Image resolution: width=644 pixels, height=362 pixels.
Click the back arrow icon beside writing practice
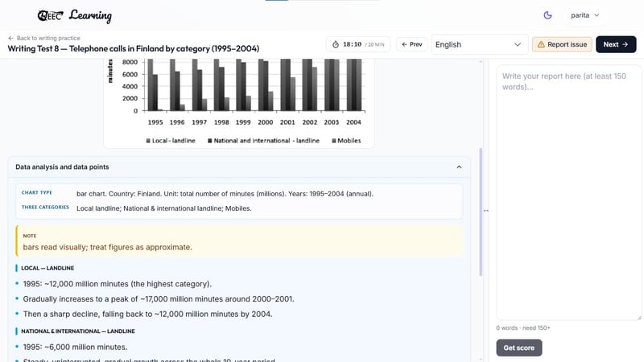[10, 38]
